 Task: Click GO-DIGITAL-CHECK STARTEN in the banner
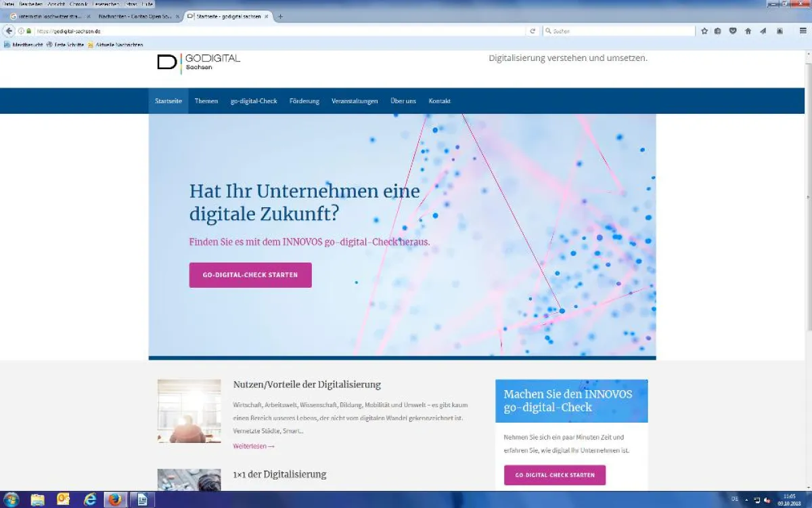[250, 275]
